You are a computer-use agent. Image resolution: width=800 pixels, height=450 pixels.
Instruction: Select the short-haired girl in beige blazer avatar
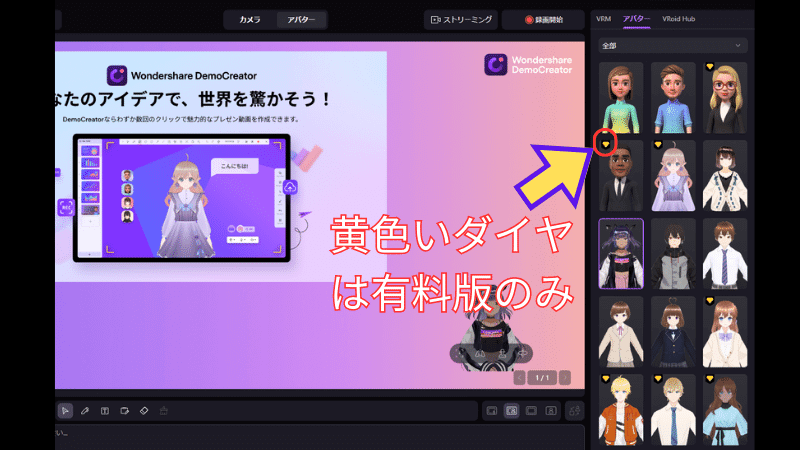pyautogui.click(x=621, y=332)
